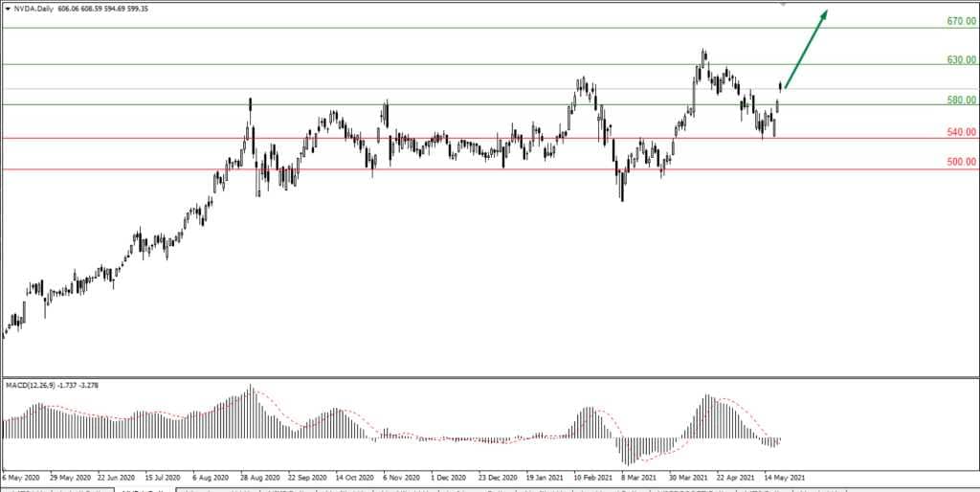The height and width of the screenshot is (492, 980).
Task: Click the 14 May 2021 date label
Action: click(784, 475)
